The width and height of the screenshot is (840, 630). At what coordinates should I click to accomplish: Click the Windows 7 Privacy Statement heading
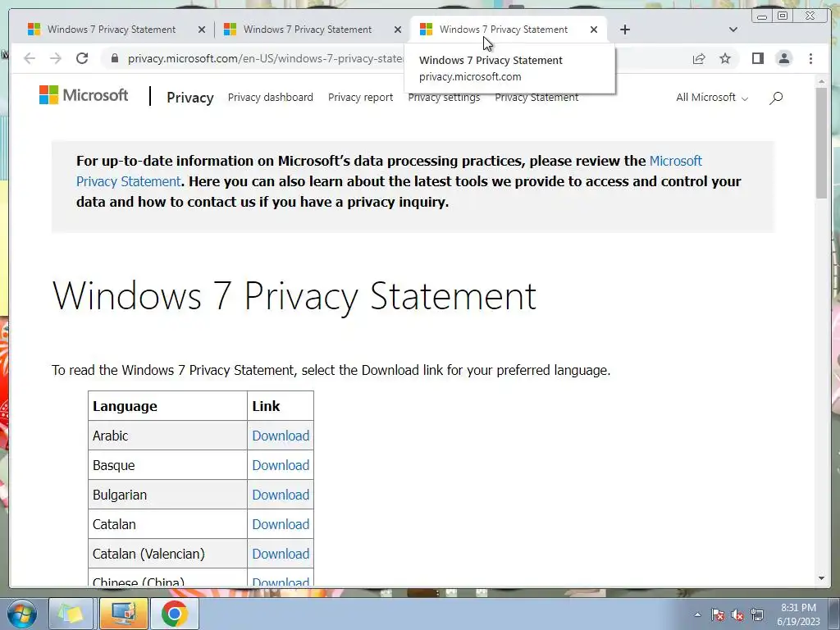click(x=294, y=295)
